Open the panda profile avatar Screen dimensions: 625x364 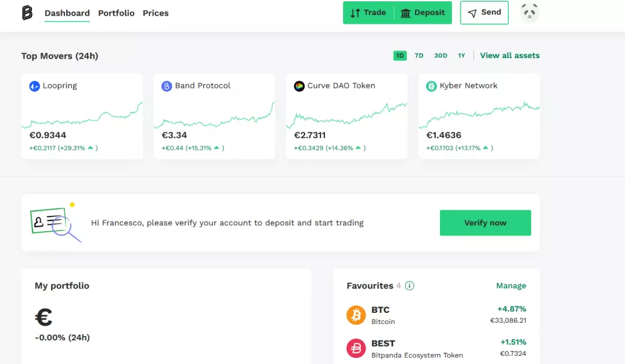pyautogui.click(x=530, y=12)
